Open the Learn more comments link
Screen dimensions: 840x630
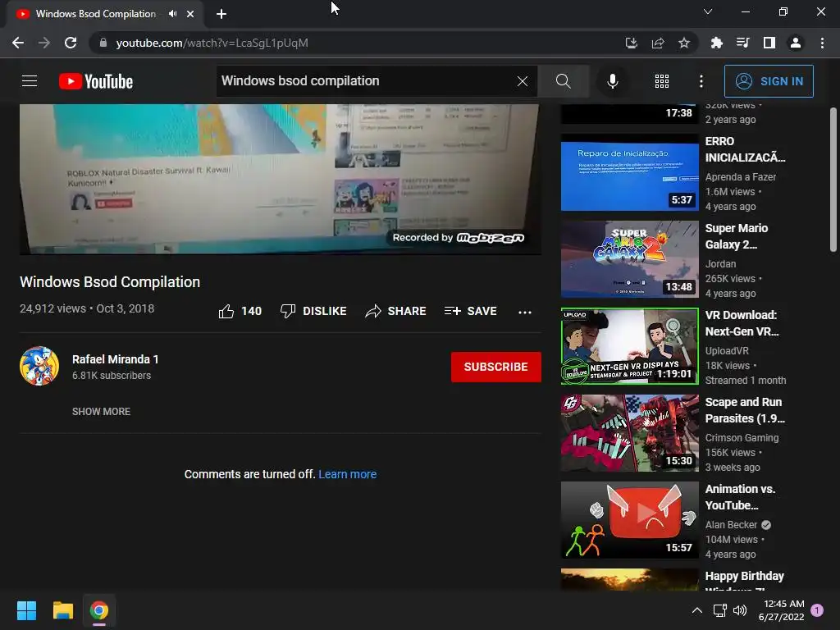[x=348, y=474]
